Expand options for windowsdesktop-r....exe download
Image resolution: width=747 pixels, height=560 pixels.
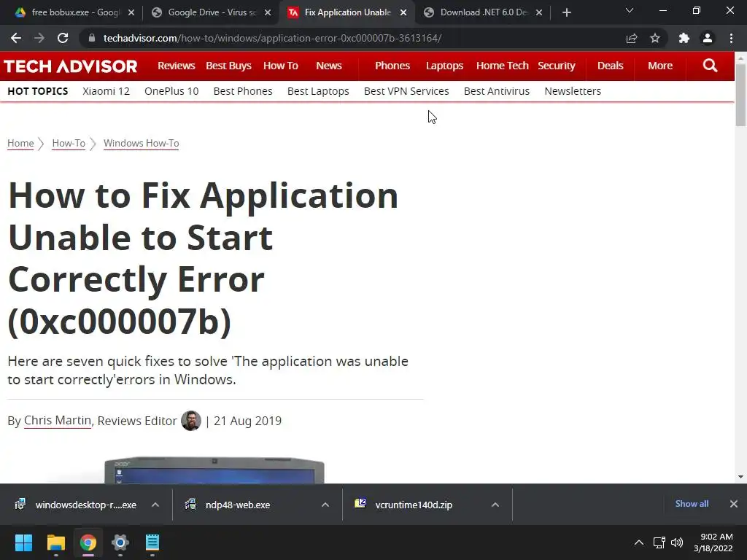pyautogui.click(x=155, y=505)
